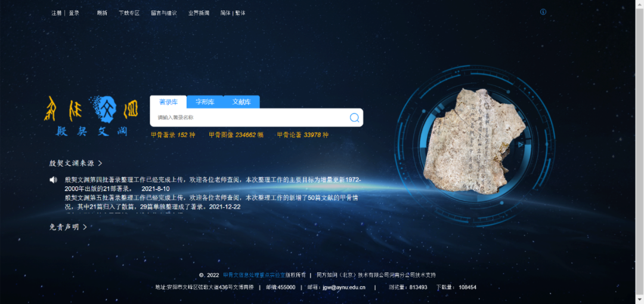Screen dimensions: 644x304
Task: Click the 甲骨著录 152 种 statistic
Action: (x=173, y=135)
